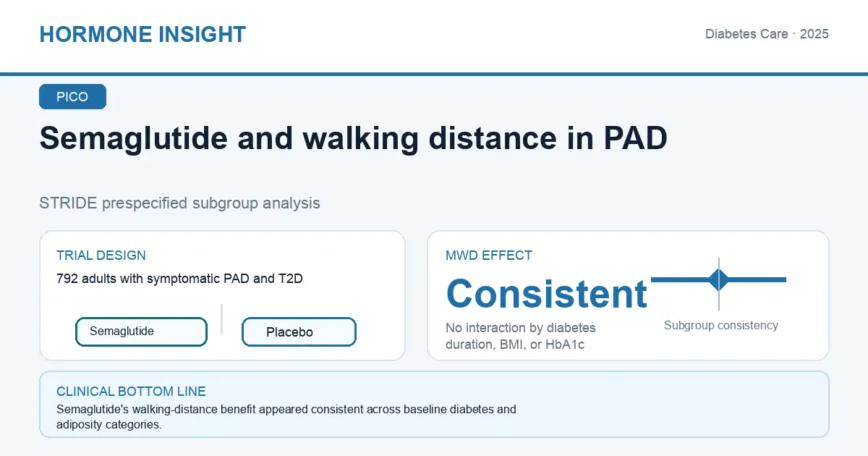
Task: Click the bottom line summary sentence
Action: tap(286, 417)
